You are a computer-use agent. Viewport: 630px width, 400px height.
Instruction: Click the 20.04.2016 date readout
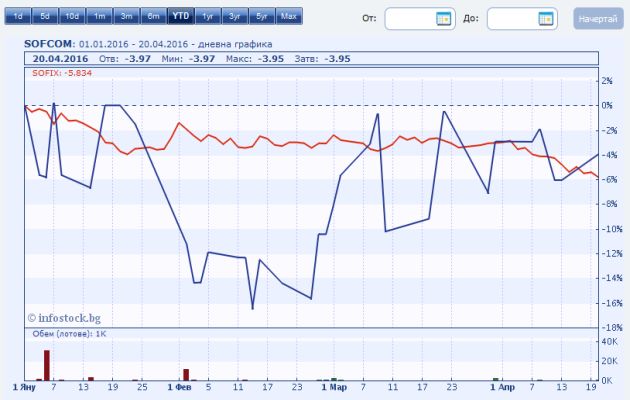(60, 59)
